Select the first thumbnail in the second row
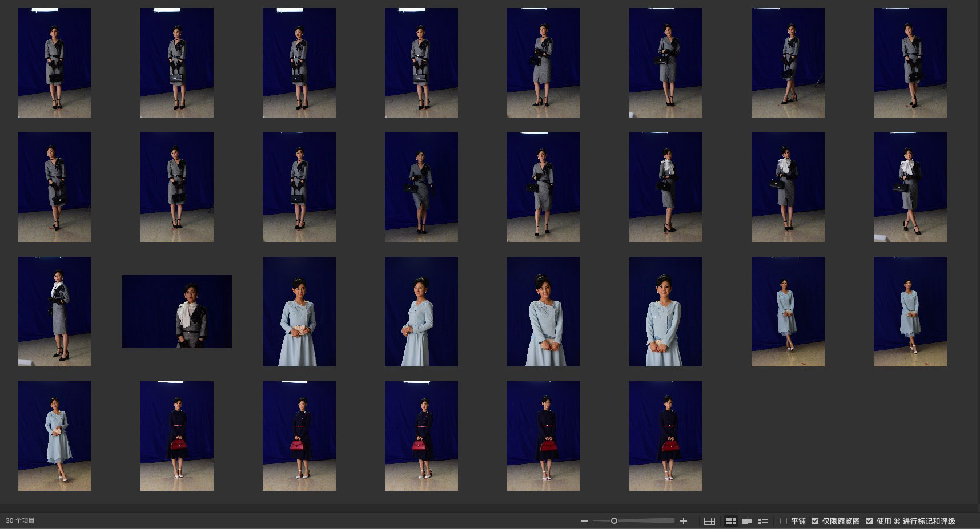The width and height of the screenshot is (980, 529). point(55,187)
